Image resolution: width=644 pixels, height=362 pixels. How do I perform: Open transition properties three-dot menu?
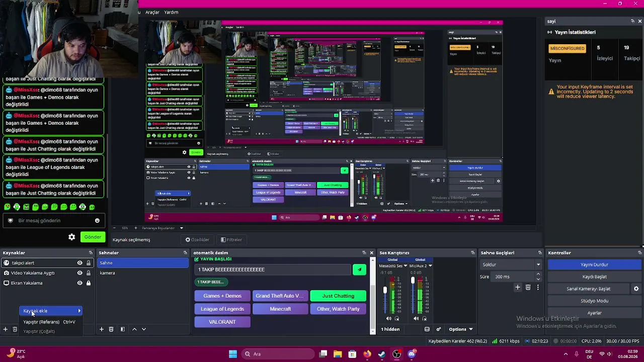click(538, 288)
